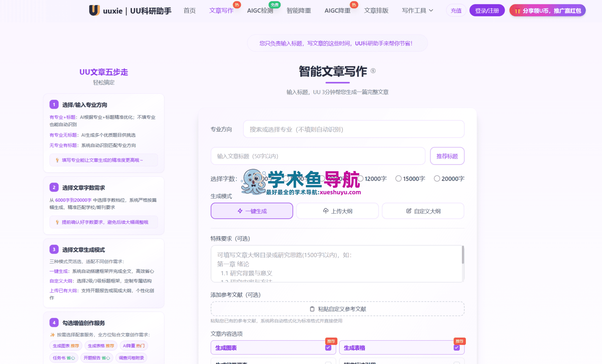Click the UU logo icon
602x364 pixels.
pos(95,10)
